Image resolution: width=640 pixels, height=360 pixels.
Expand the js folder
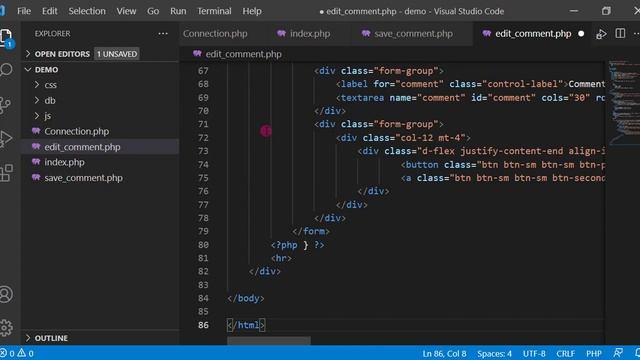(x=48, y=116)
